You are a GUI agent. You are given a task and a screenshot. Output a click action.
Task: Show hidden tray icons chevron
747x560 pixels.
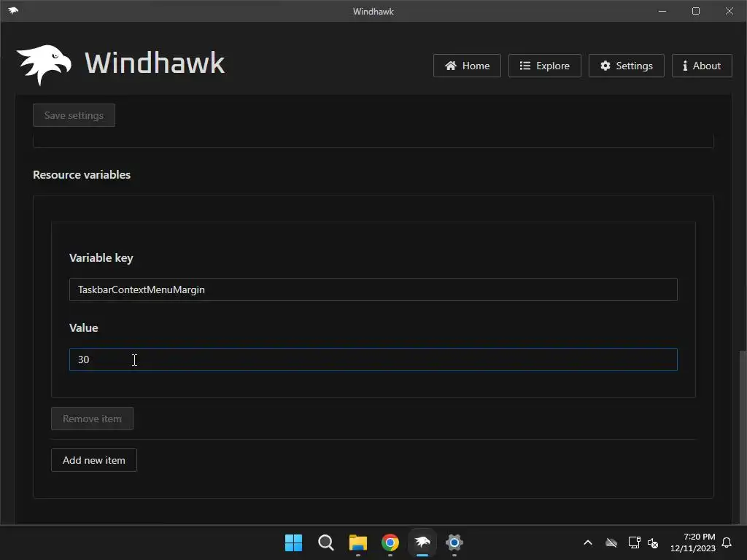(588, 542)
